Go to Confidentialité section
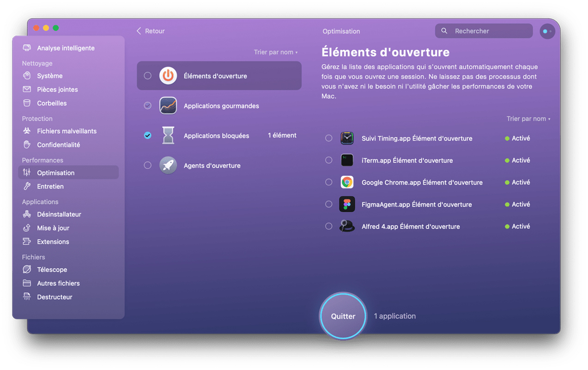The image size is (588, 370). click(68, 145)
